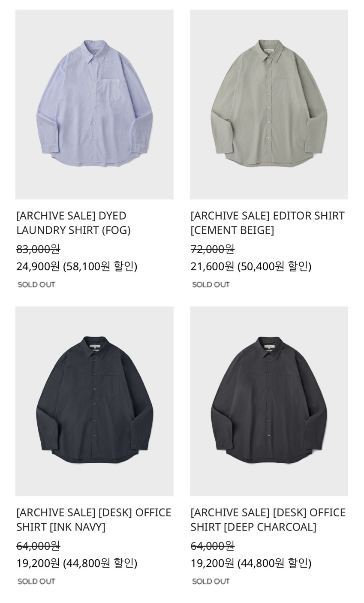Click the 21,600원 discounted price text

[213, 266]
